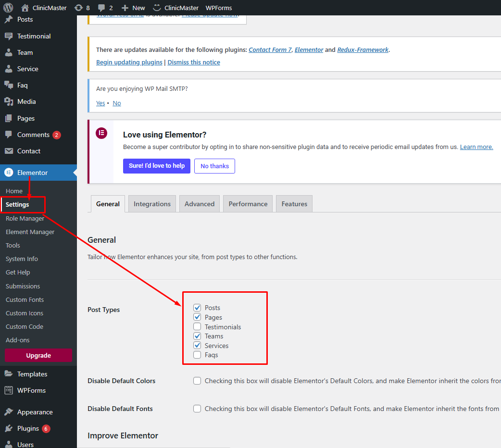The image size is (501, 448).
Task: Click the envelope icon next to Contact
Action: 9,151
